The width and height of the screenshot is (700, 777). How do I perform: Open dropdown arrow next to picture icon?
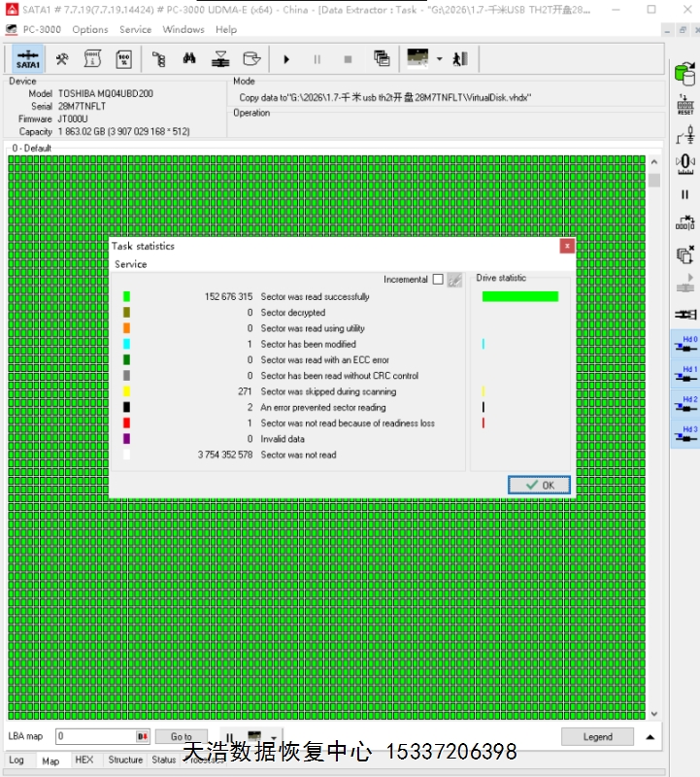(439, 58)
